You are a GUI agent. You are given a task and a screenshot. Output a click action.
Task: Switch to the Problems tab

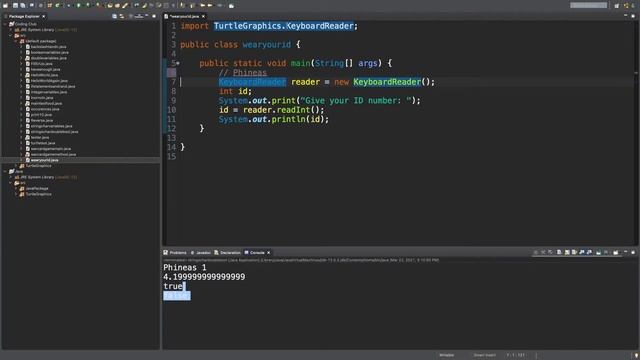(176, 253)
